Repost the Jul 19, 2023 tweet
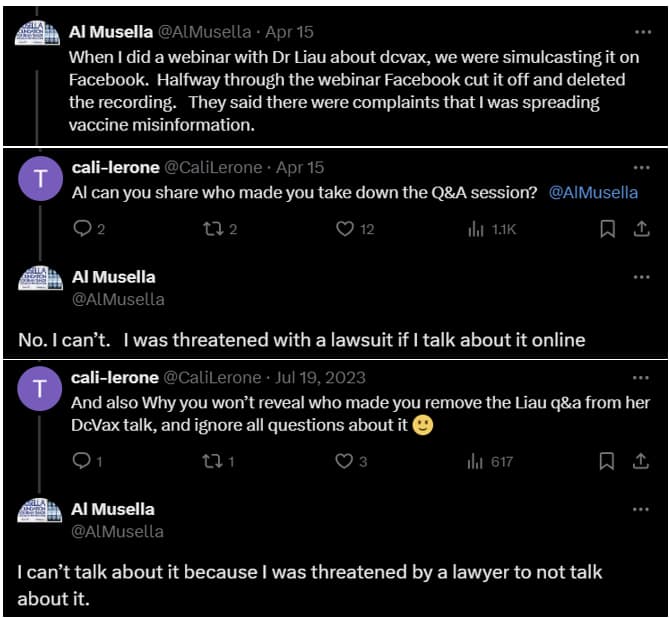This screenshot has width=669, height=619. (x=214, y=461)
